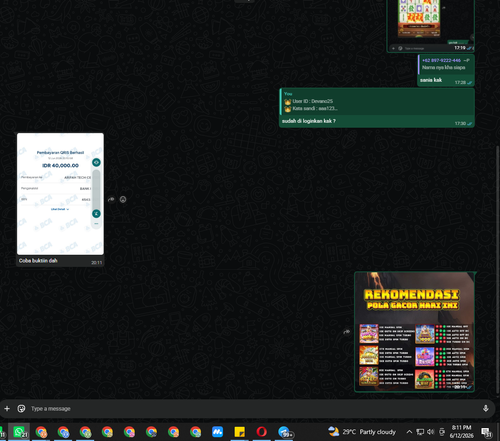Click the 20:11 timestamp under receipt
The height and width of the screenshot is (441, 500).
click(x=97, y=263)
